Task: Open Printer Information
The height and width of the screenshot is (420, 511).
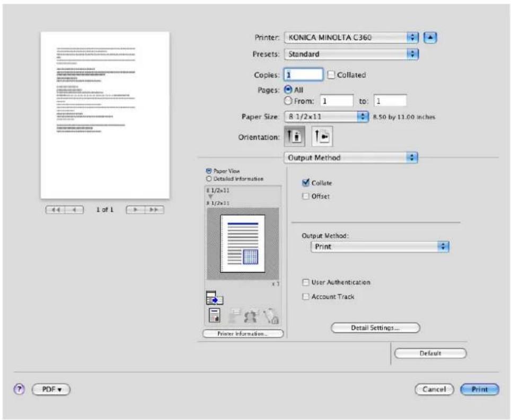Action: tap(243, 334)
